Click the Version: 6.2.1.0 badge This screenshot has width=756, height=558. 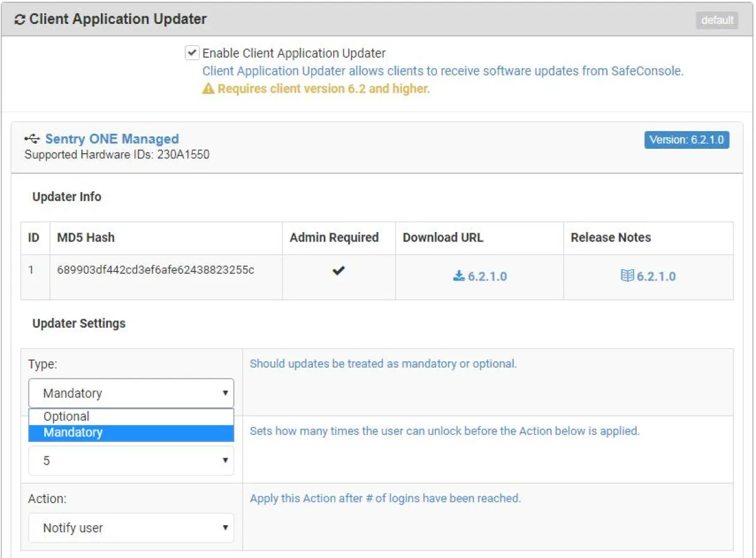[686, 139]
